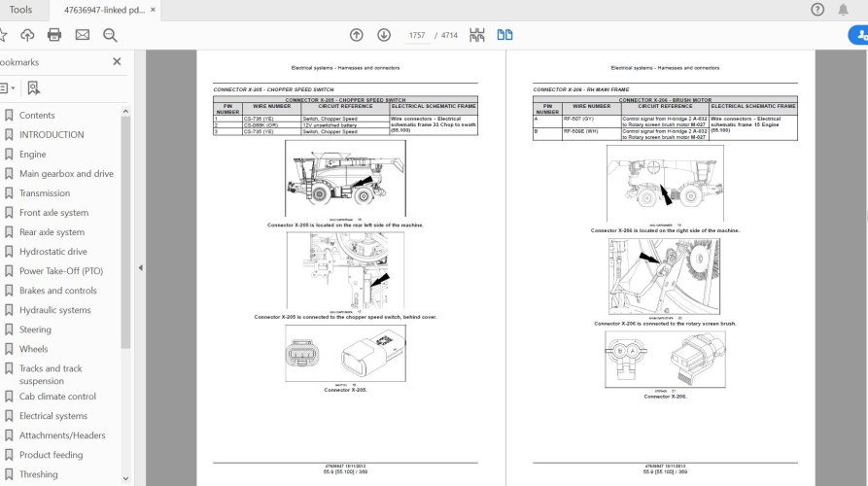Screen dimensions: 868x486
Task: Open the INTRODUCTION bookmark
Action: pos(52,134)
